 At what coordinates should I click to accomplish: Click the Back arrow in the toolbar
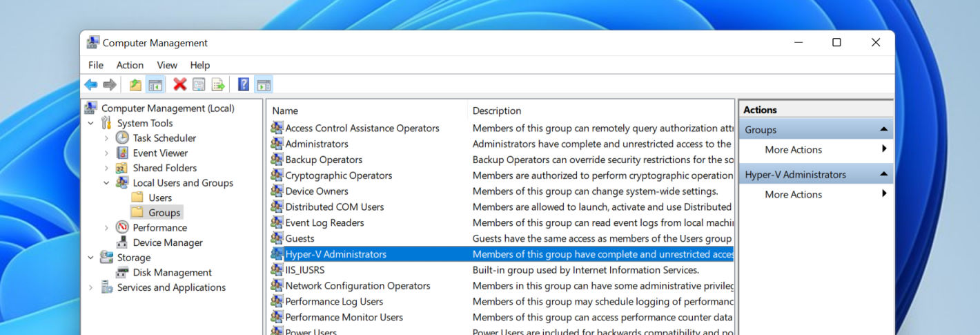[91, 84]
